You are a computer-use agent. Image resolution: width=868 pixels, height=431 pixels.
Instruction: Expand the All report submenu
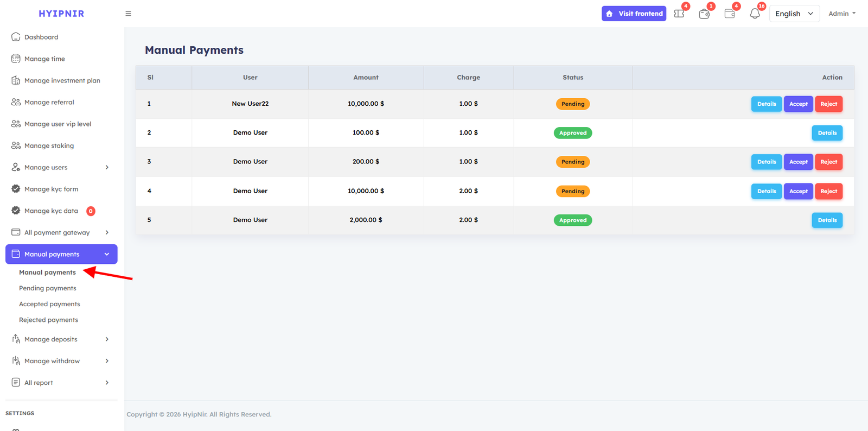(x=107, y=383)
